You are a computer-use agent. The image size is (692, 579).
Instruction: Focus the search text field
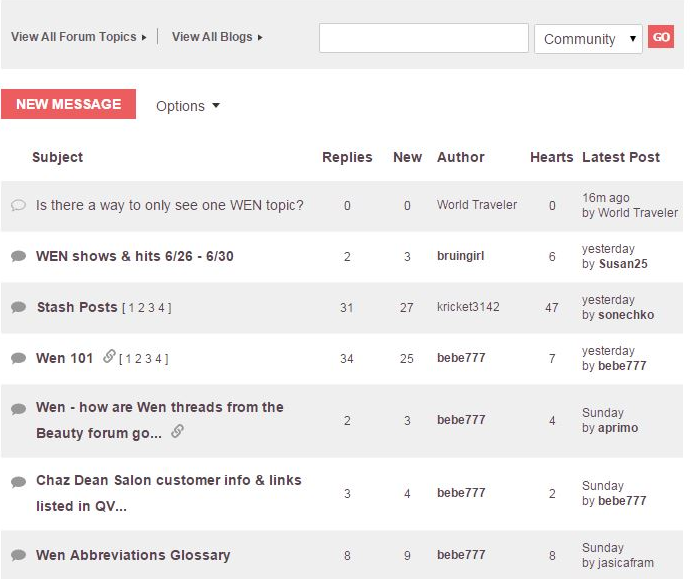423,38
